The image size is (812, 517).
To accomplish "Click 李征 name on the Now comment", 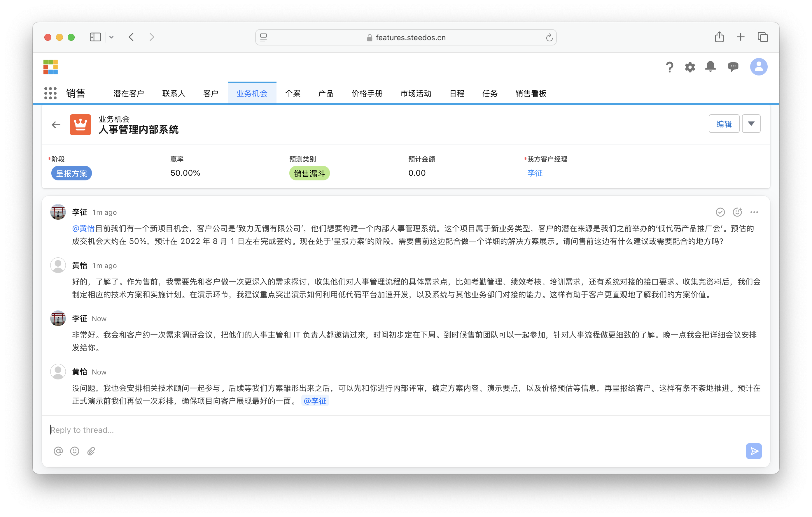I will click(x=80, y=319).
